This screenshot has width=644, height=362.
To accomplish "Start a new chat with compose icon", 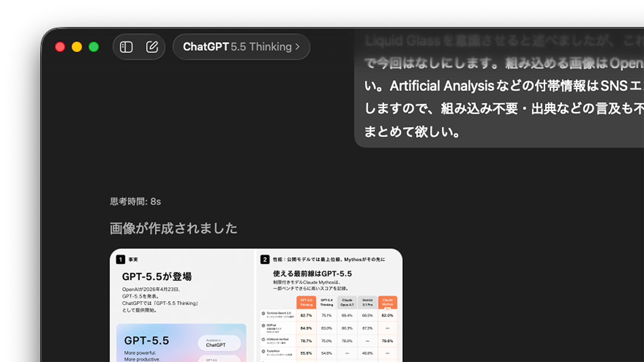I will click(152, 47).
